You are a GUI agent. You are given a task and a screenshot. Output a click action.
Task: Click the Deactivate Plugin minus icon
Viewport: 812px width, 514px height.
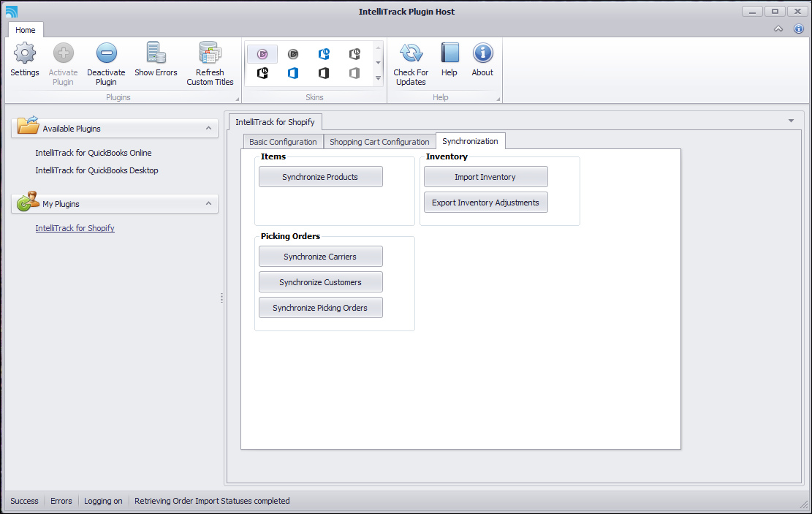coord(106,53)
